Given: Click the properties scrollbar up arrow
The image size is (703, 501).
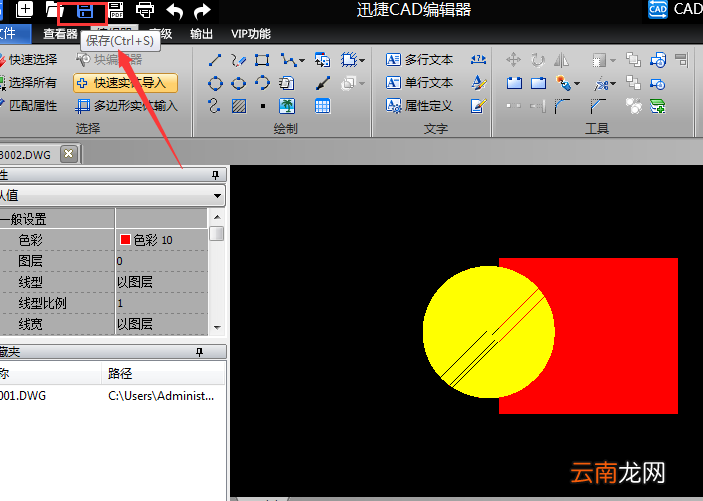Looking at the screenshot, I should pos(217,217).
